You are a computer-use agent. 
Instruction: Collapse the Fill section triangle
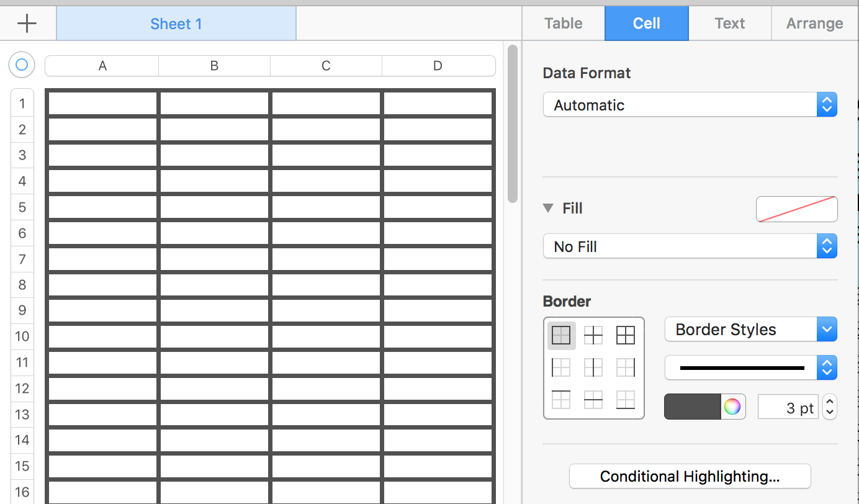point(548,208)
